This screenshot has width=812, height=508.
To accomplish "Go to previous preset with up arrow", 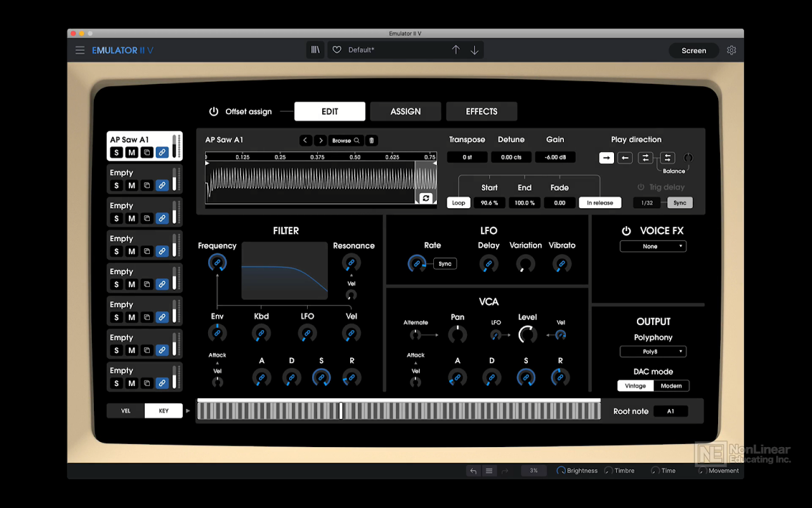I will (455, 50).
